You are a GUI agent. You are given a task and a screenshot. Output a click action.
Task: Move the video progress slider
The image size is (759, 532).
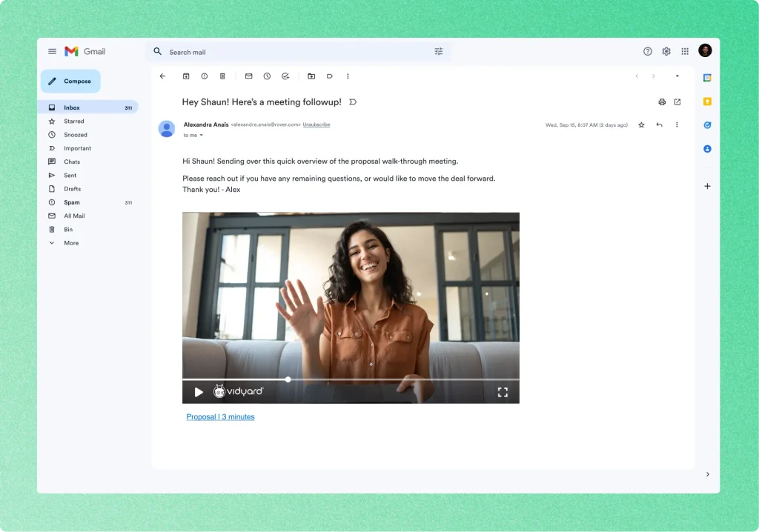[x=288, y=379]
